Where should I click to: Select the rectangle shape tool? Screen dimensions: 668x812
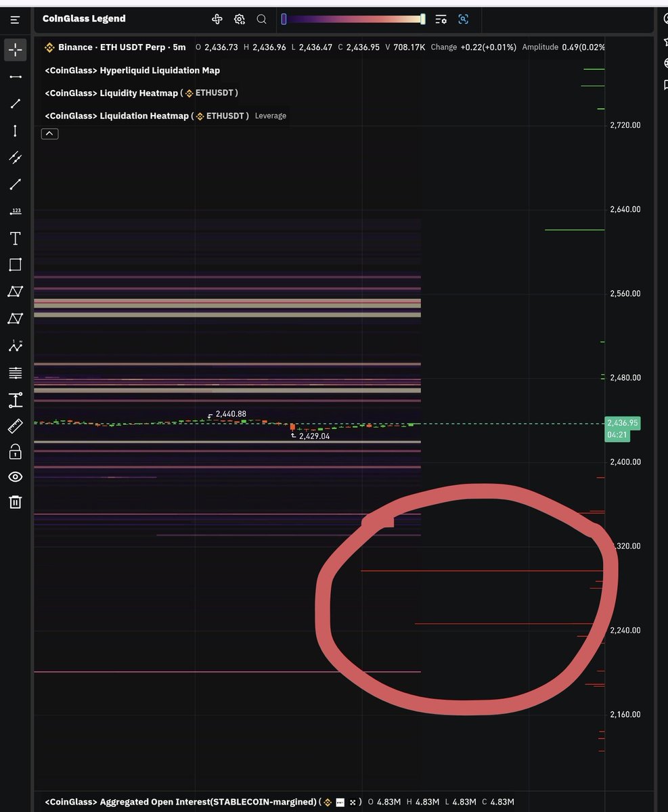pos(15,265)
